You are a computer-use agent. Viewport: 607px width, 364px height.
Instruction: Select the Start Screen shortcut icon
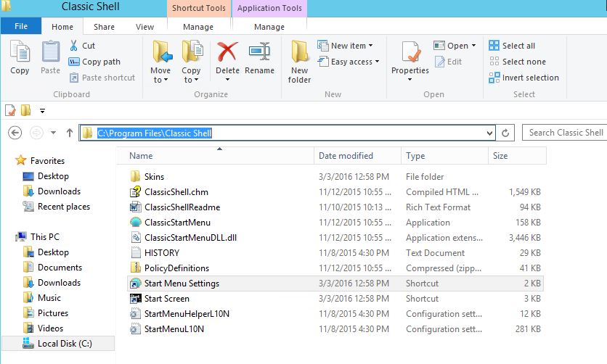pyautogui.click(x=136, y=298)
